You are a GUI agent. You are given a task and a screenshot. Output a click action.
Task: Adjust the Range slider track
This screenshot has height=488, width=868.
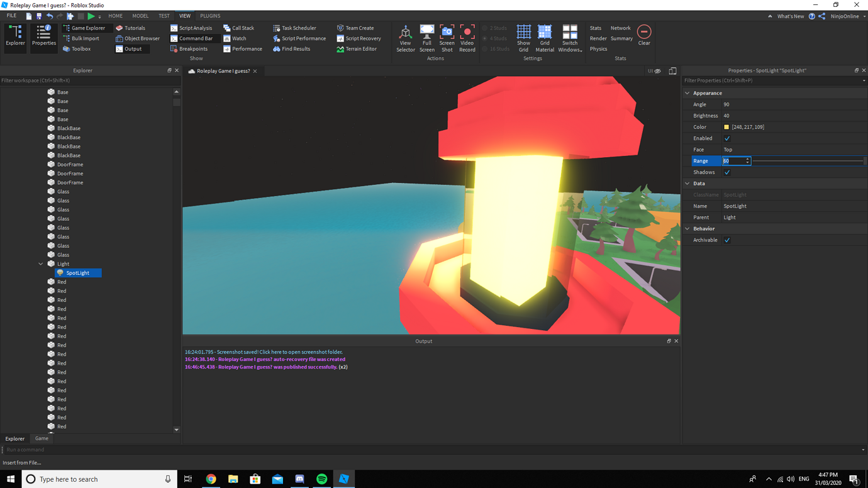pyautogui.click(x=808, y=161)
